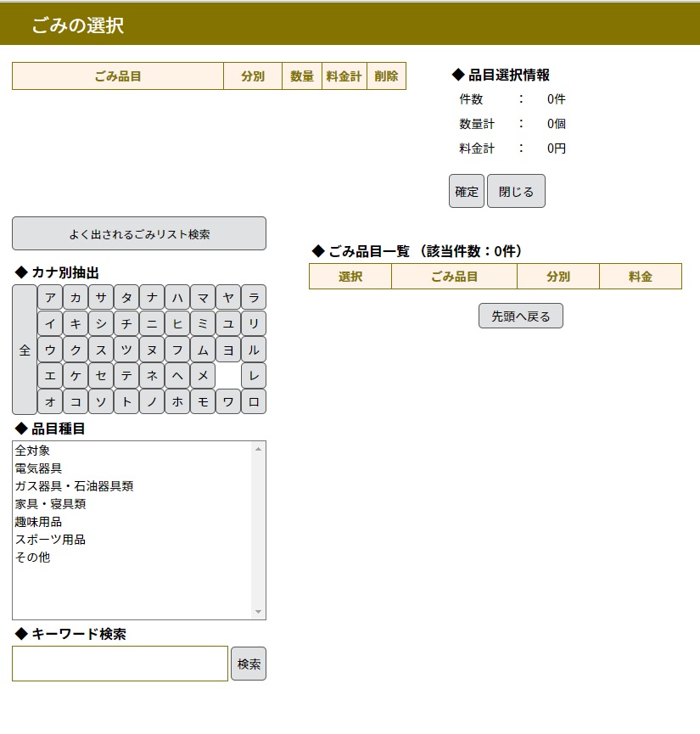The width and height of the screenshot is (700, 734).
Task: Filter by kana ム
Action: click(203, 350)
